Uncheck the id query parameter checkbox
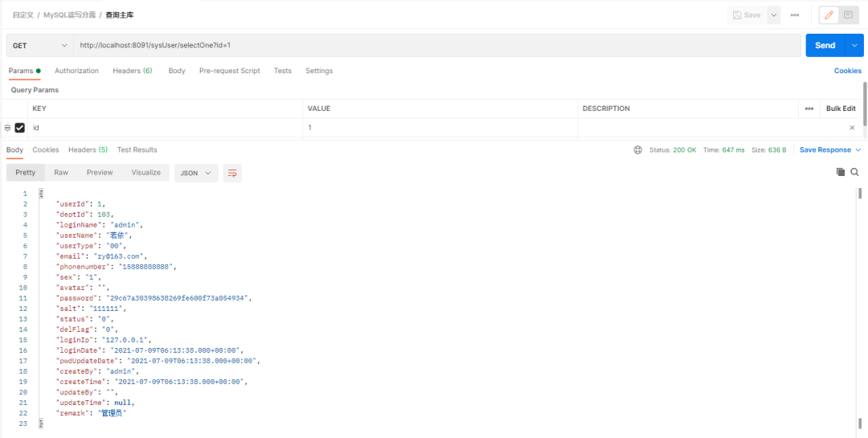 click(x=20, y=128)
